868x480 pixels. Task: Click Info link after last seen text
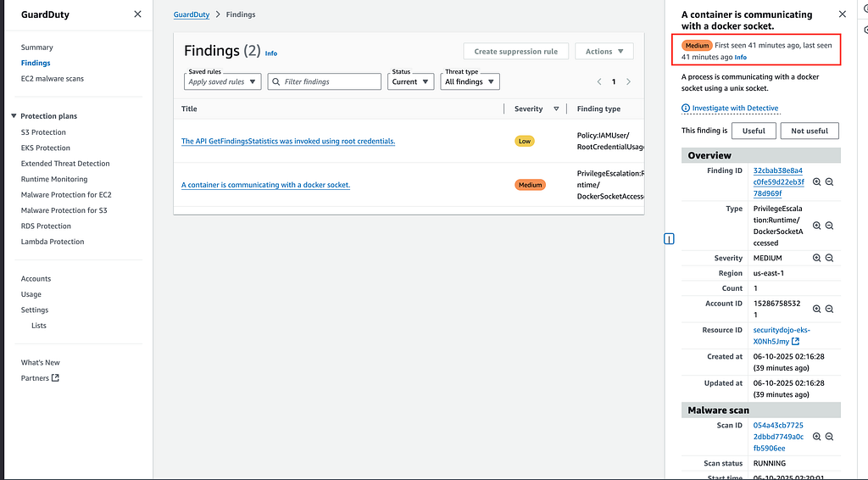pos(741,58)
